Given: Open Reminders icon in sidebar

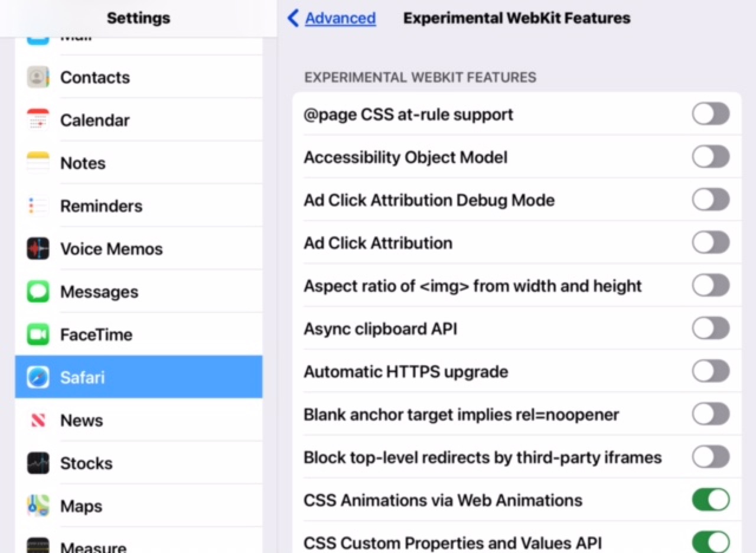Looking at the screenshot, I should [38, 206].
